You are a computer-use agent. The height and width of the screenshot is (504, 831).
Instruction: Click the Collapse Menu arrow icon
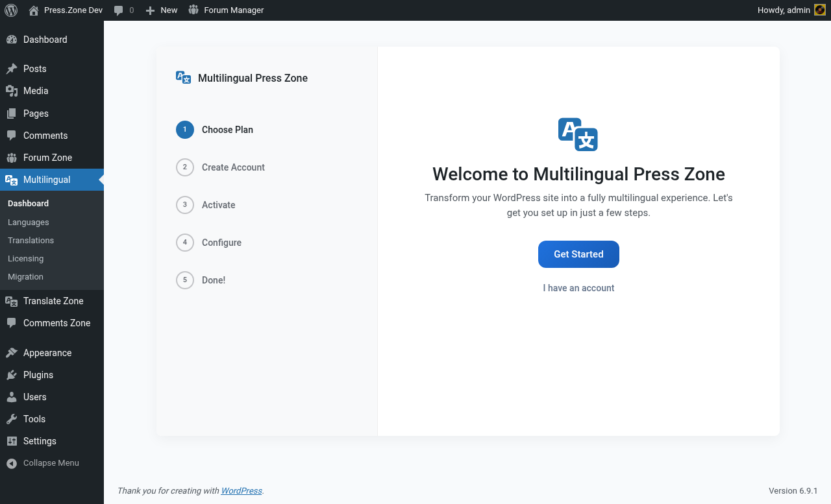(x=12, y=463)
